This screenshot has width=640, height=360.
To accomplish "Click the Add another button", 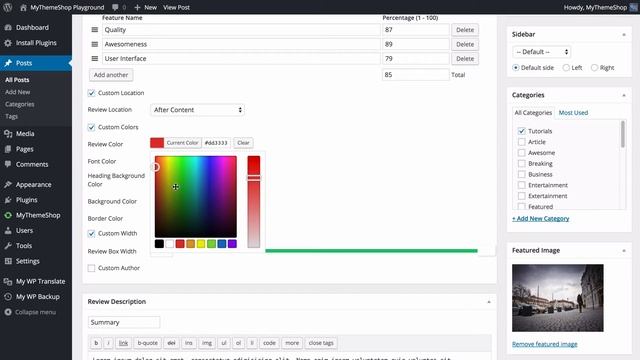I will tap(111, 75).
